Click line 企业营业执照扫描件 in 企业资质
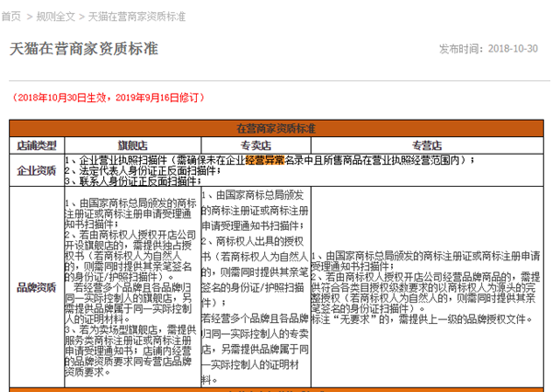Viewport: 552px width, 392px height. coord(270,160)
